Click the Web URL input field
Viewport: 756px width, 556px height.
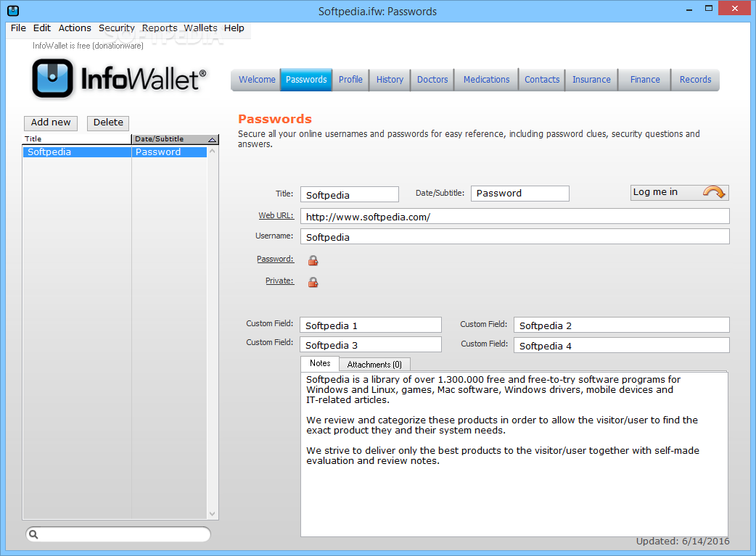pyautogui.click(x=514, y=216)
